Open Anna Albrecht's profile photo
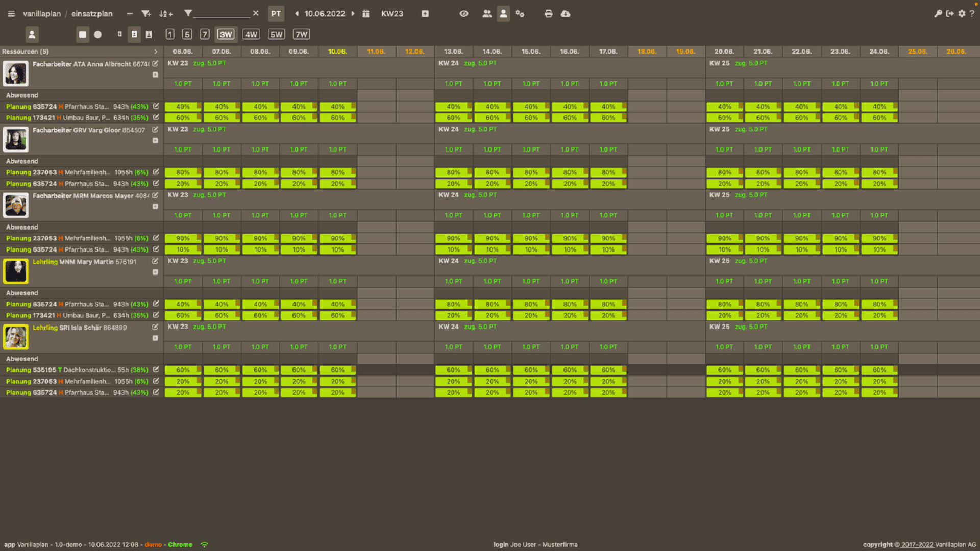 tap(16, 73)
